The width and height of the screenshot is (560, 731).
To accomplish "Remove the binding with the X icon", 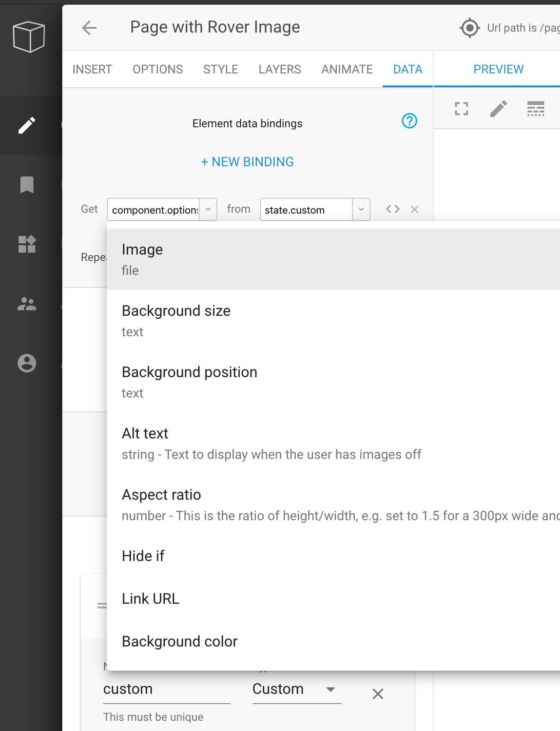I will tap(415, 210).
